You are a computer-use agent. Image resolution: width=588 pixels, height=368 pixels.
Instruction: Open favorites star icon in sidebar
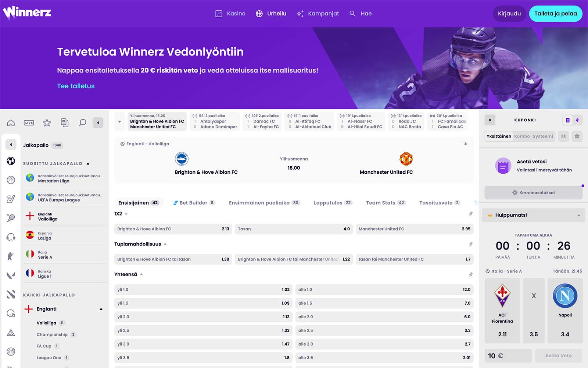[47, 123]
